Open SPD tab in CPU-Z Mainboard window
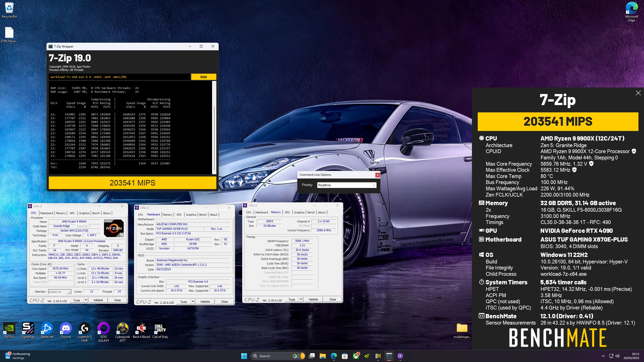The height and width of the screenshot is (362, 644). [x=179, y=215]
